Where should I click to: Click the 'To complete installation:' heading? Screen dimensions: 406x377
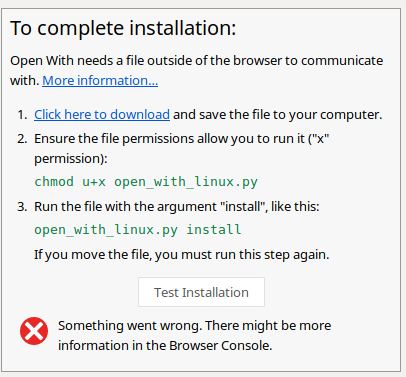click(123, 28)
